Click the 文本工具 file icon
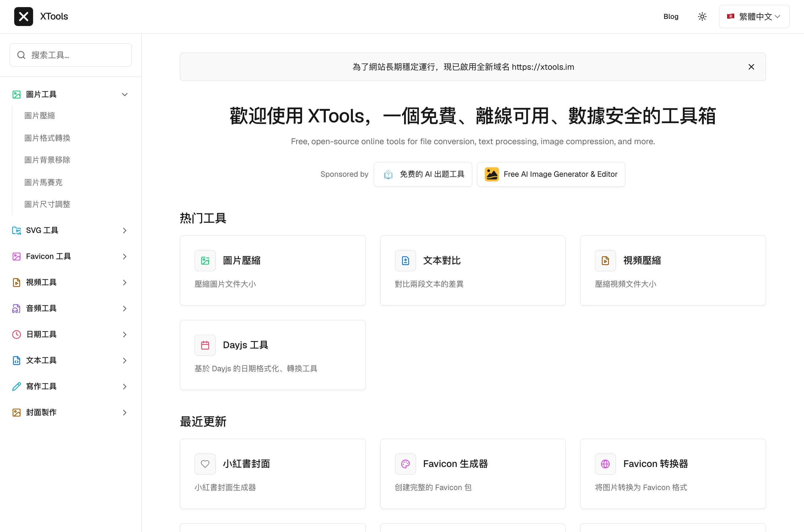This screenshot has width=804, height=532. click(16, 360)
